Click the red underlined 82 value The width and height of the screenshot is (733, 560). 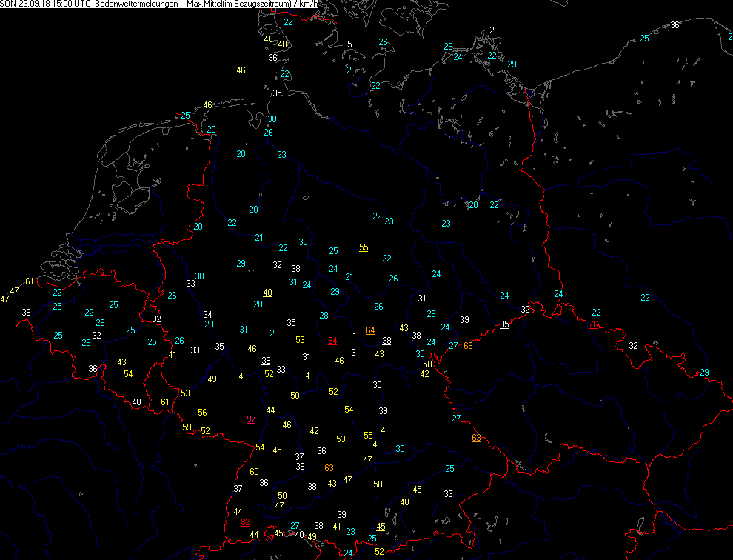click(246, 522)
